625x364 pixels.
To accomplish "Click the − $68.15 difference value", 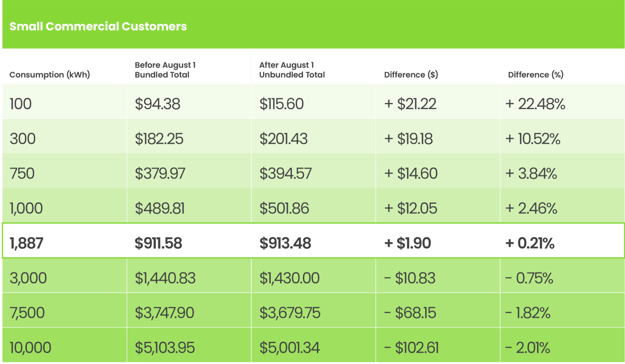I will coord(410,313).
